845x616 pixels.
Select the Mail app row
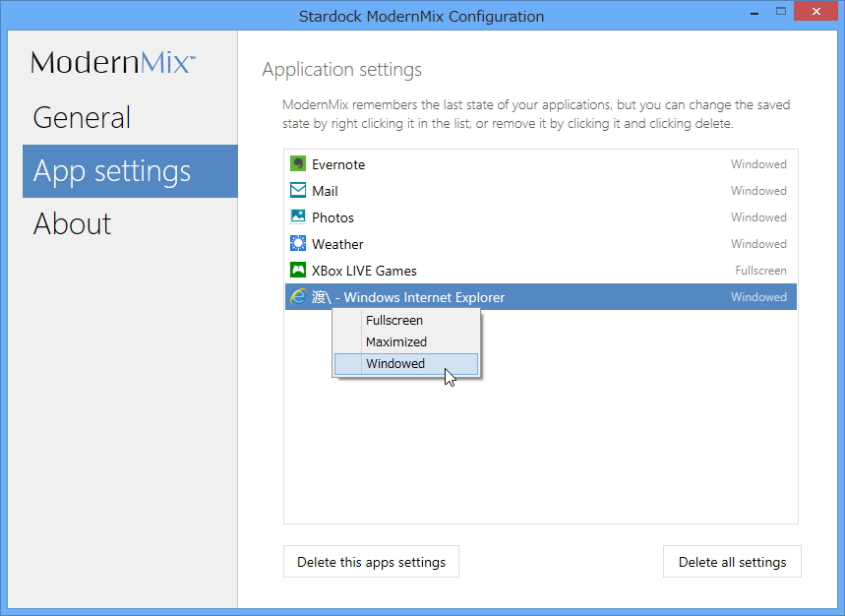540,190
